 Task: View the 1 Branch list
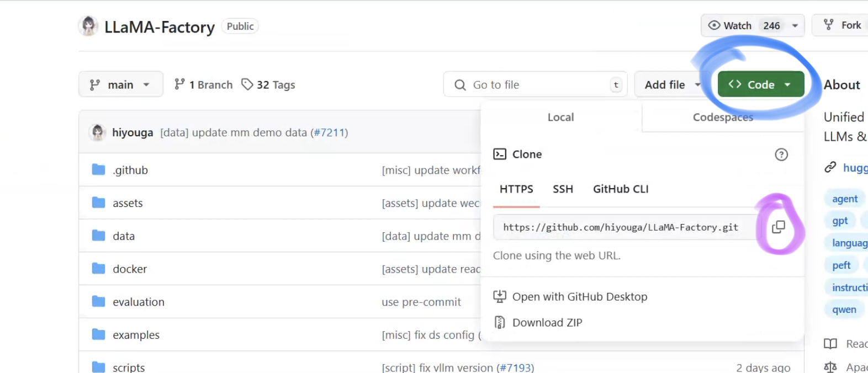[204, 84]
